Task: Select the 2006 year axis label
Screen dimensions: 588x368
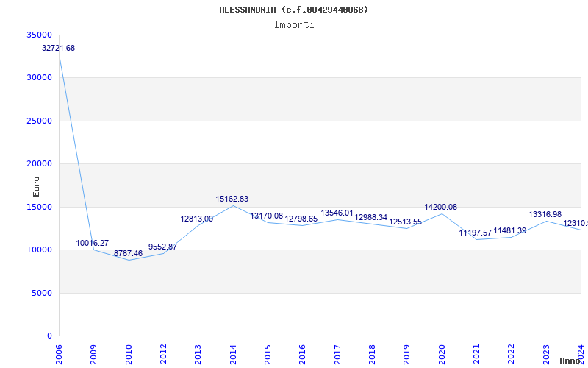Action: pos(59,355)
